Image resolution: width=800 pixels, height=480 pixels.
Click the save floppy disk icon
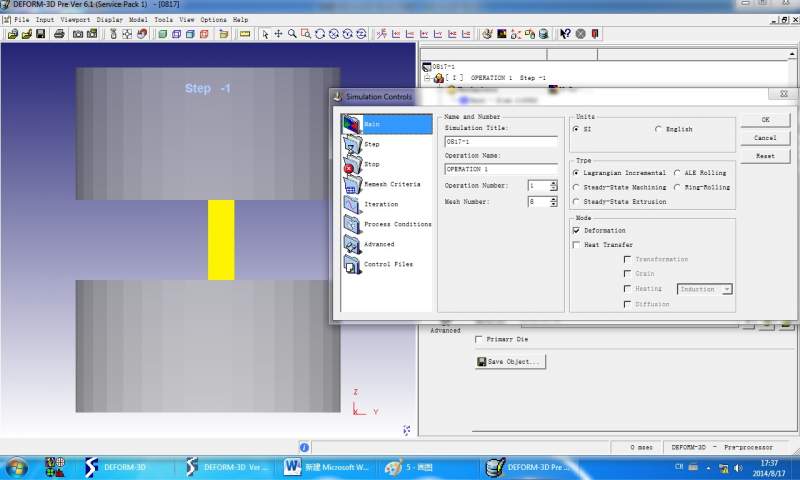point(40,34)
